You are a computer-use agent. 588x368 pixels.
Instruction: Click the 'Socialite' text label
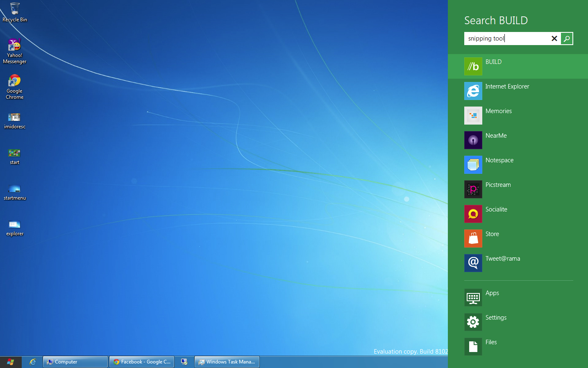coord(496,209)
